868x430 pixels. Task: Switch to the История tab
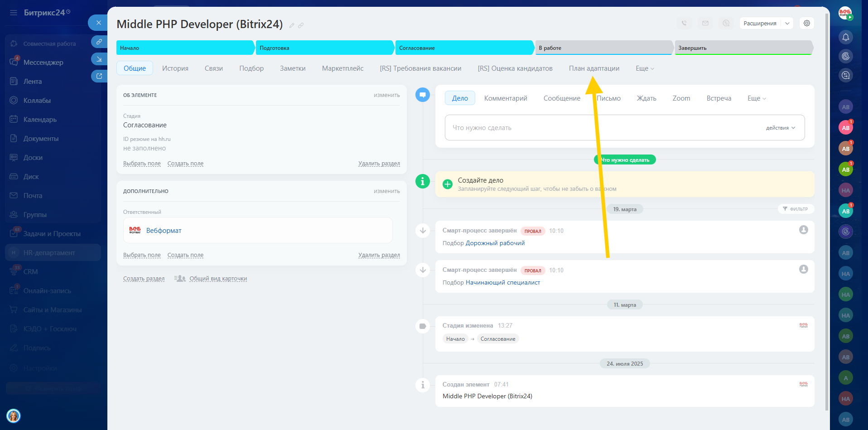click(175, 68)
